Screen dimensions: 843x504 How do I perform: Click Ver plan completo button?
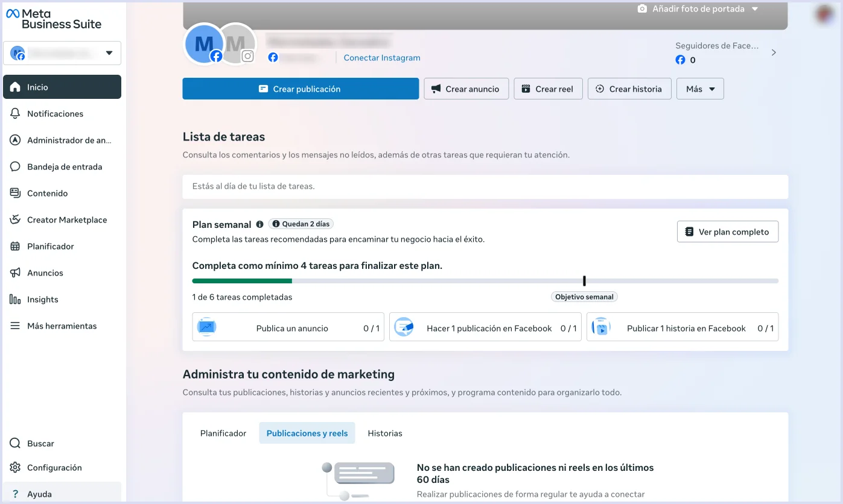pyautogui.click(x=728, y=232)
